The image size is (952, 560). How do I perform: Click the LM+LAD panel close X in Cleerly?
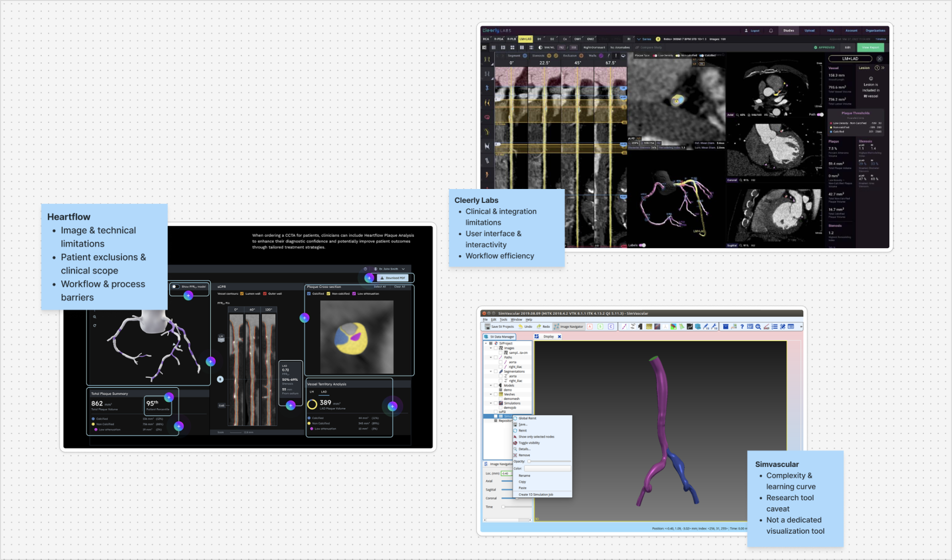point(879,59)
